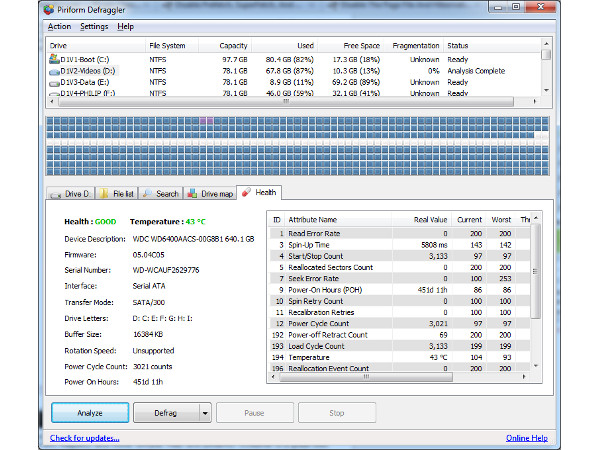This screenshot has width=600, height=450.
Task: Click the folder icon on File list tab
Action: tap(104, 194)
